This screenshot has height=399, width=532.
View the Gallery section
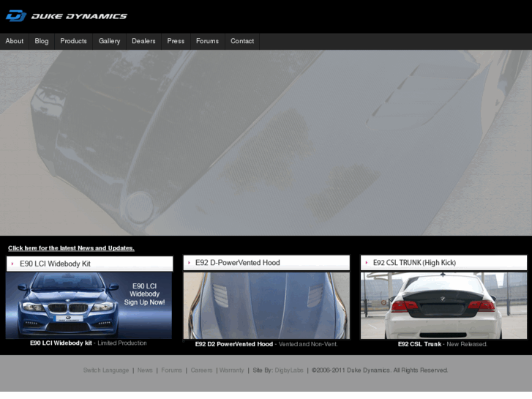(109, 41)
